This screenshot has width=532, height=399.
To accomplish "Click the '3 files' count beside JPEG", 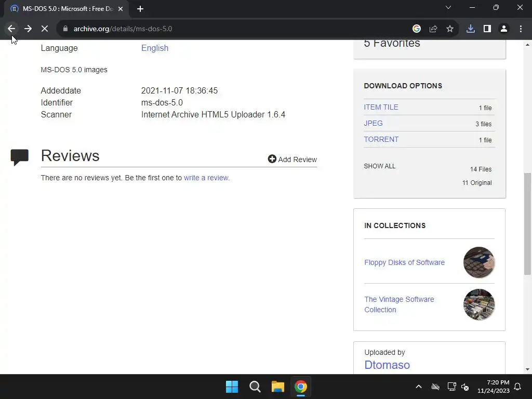I will [x=484, y=124].
